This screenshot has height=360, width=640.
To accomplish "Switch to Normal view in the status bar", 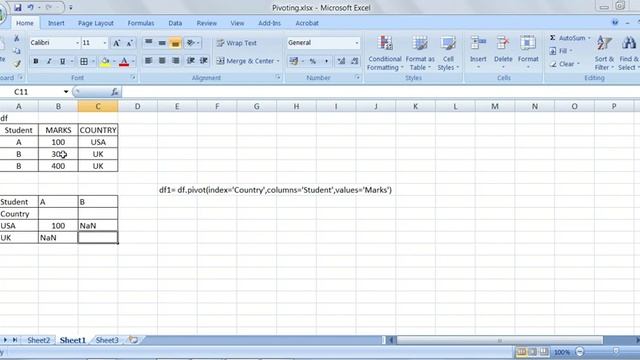I will point(521,351).
